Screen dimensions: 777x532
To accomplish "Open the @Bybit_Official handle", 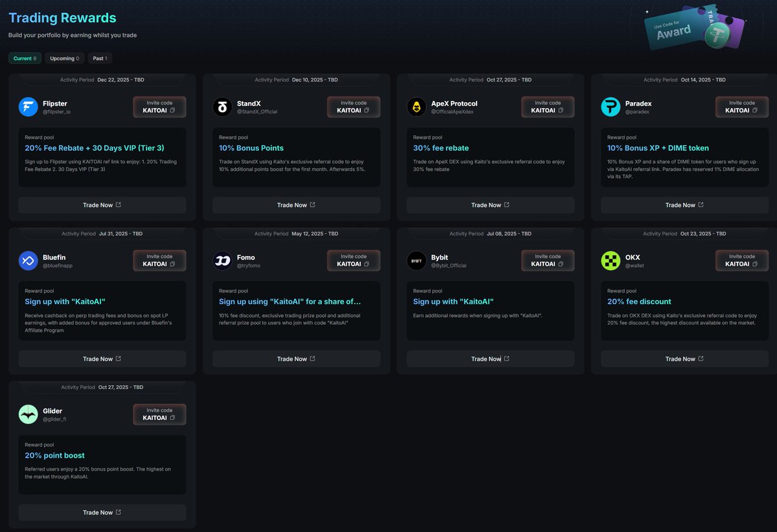I will [x=449, y=265].
